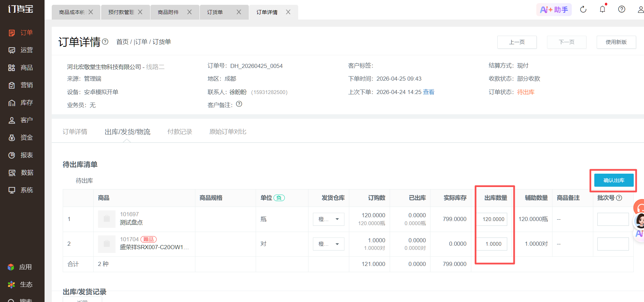Click the help icon beside 批次号
The width and height of the screenshot is (644, 302).
619,198
